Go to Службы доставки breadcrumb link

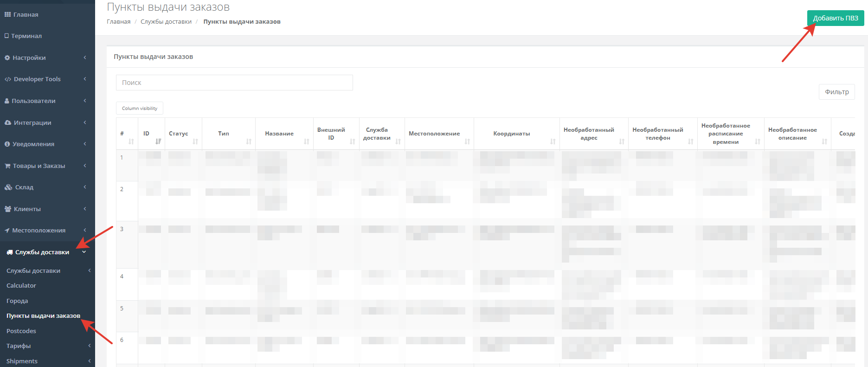point(166,22)
